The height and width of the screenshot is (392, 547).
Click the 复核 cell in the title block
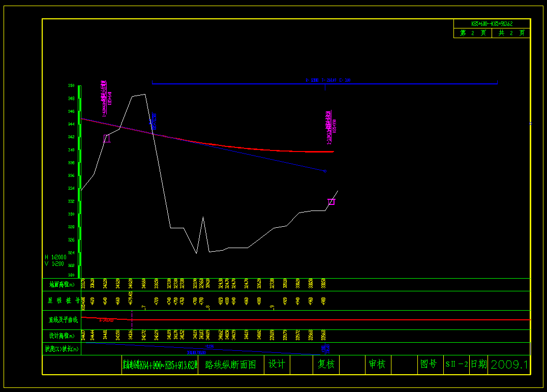pyautogui.click(x=326, y=365)
